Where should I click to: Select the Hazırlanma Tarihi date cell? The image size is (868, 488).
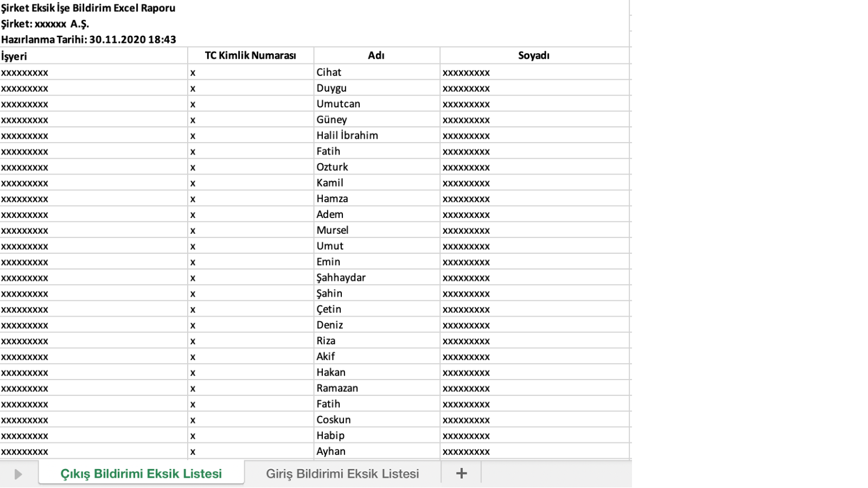[x=88, y=40]
